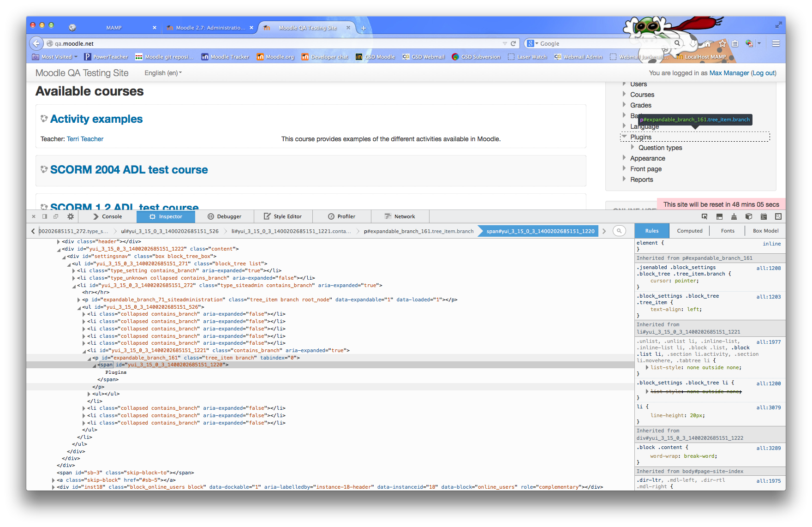Switch to the Box Model tab
This screenshot has height=527, width=812.
765,231
